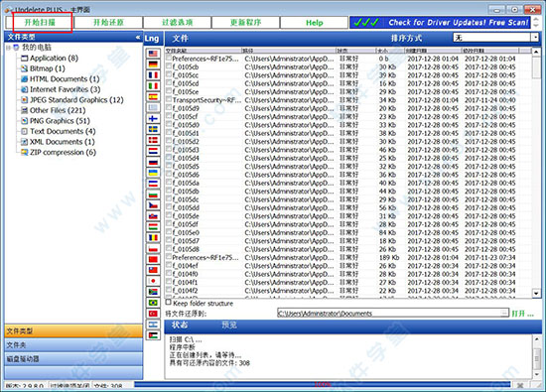Tick the checkbox for file f_0105cb

point(169,66)
